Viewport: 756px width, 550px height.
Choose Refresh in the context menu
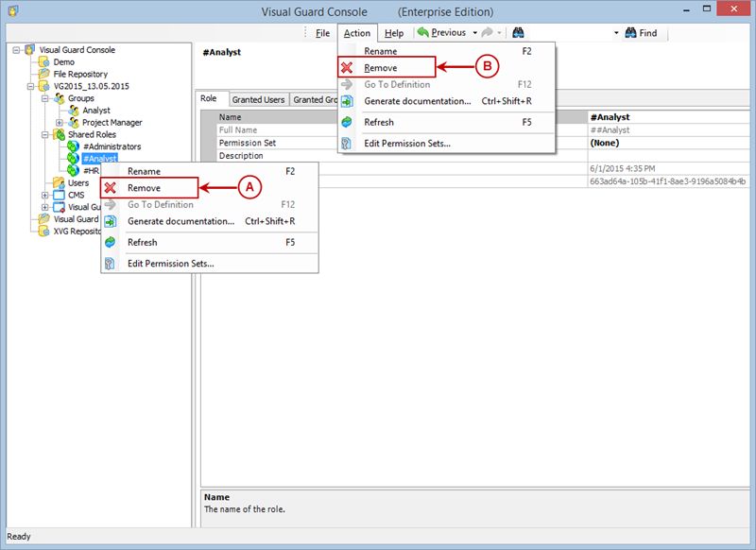pos(210,242)
